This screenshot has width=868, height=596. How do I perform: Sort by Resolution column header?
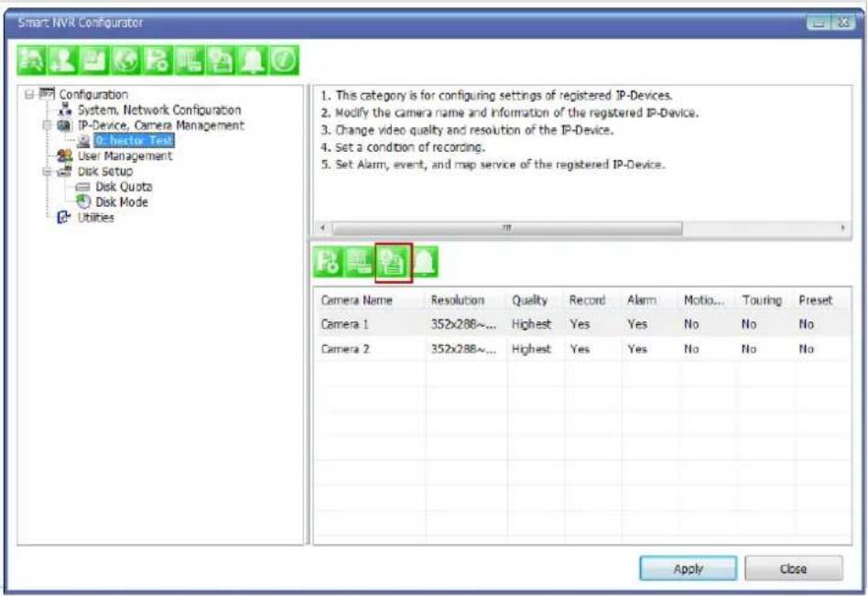pos(466,300)
